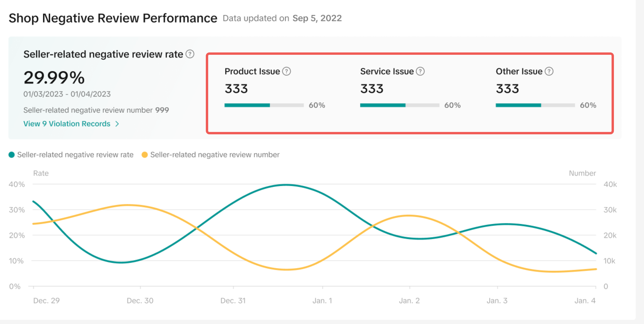Image resolution: width=644 pixels, height=324 pixels.
Task: Click Seller-related negative review rate legend label
Action: 75,155
